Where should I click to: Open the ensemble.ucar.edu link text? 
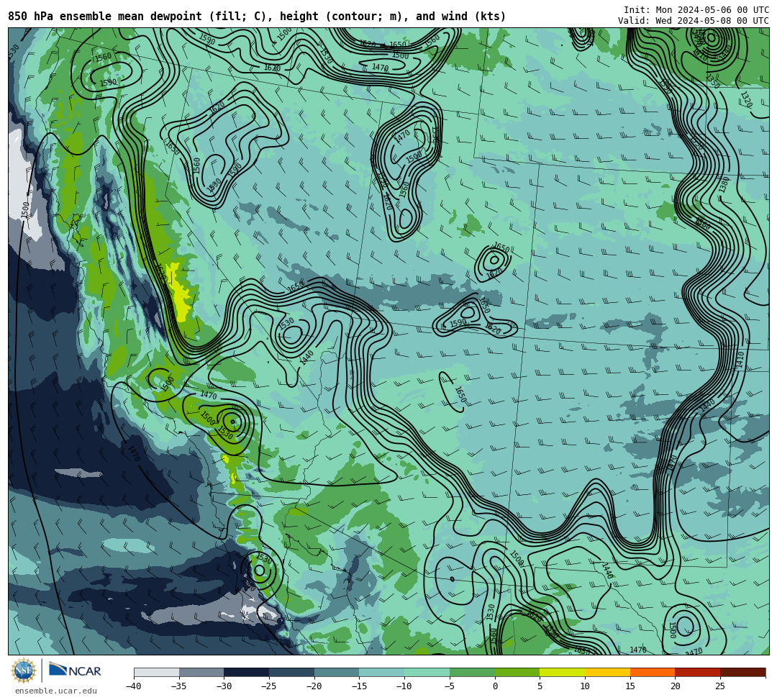tap(55, 691)
